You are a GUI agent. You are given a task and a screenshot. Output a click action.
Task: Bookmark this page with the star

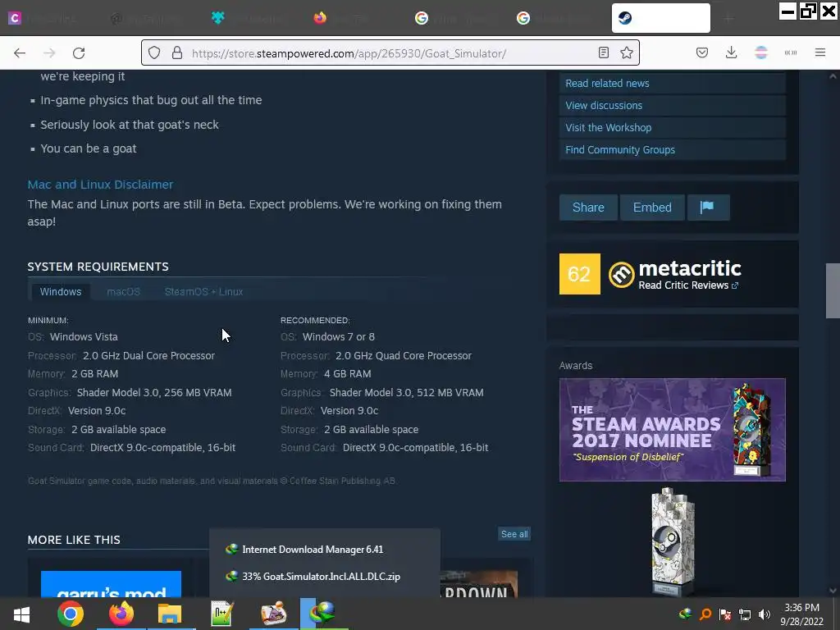(626, 52)
